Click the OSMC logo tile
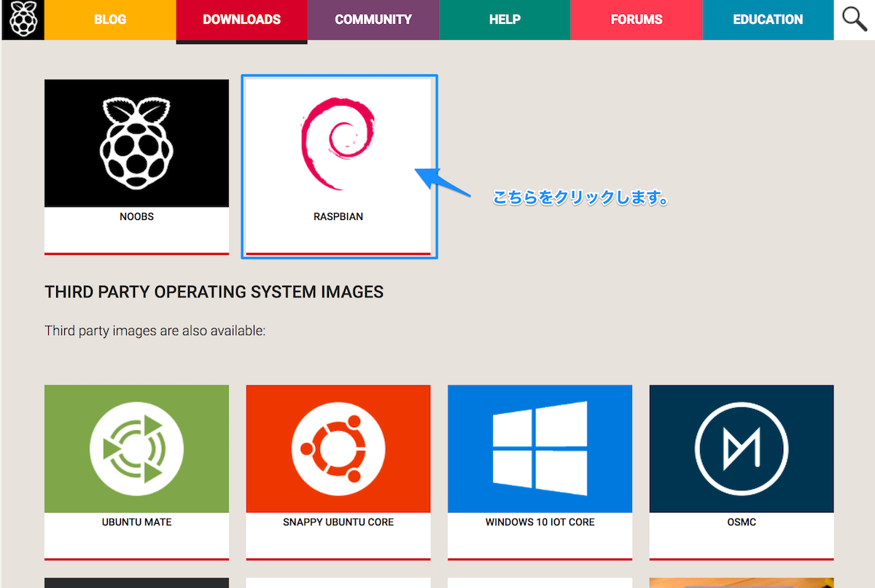Screen dimensions: 875x588 click(x=742, y=449)
